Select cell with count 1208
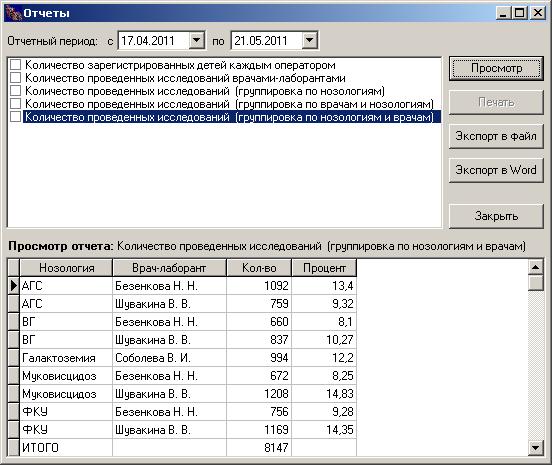 tap(259, 394)
